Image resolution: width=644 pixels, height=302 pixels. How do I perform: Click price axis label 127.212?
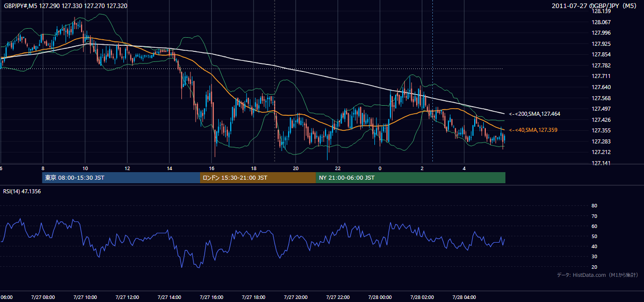[601, 152]
